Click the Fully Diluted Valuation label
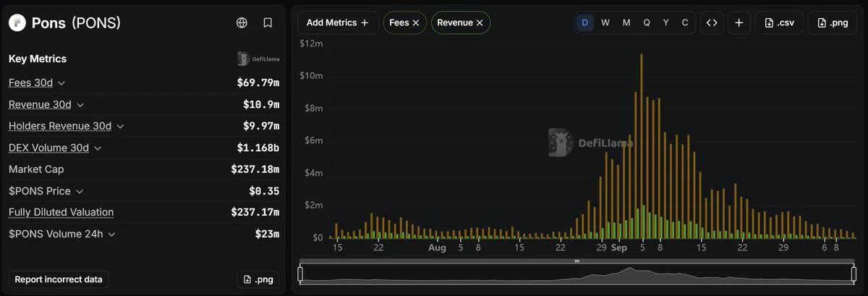Viewport: 868px width, 296px height. 61,212
